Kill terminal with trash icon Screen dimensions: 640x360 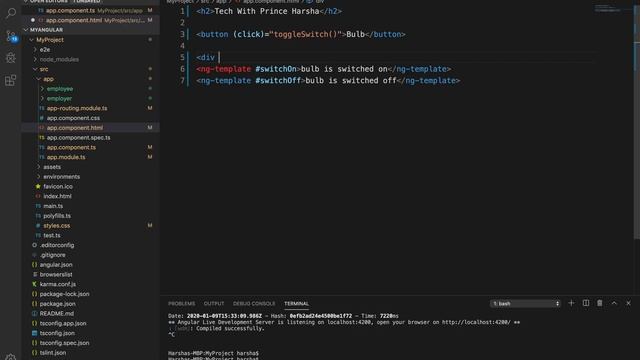(x=600, y=303)
